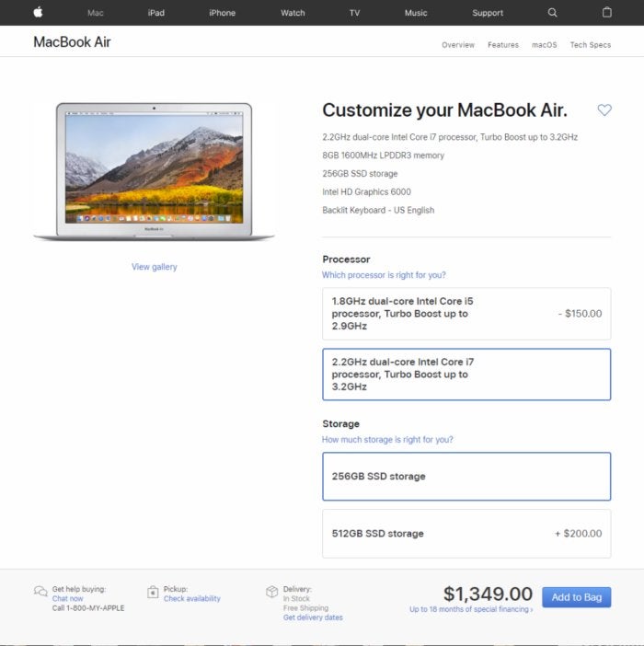The width and height of the screenshot is (644, 646).
Task: Click the Apple logo icon
Action: tap(38, 12)
